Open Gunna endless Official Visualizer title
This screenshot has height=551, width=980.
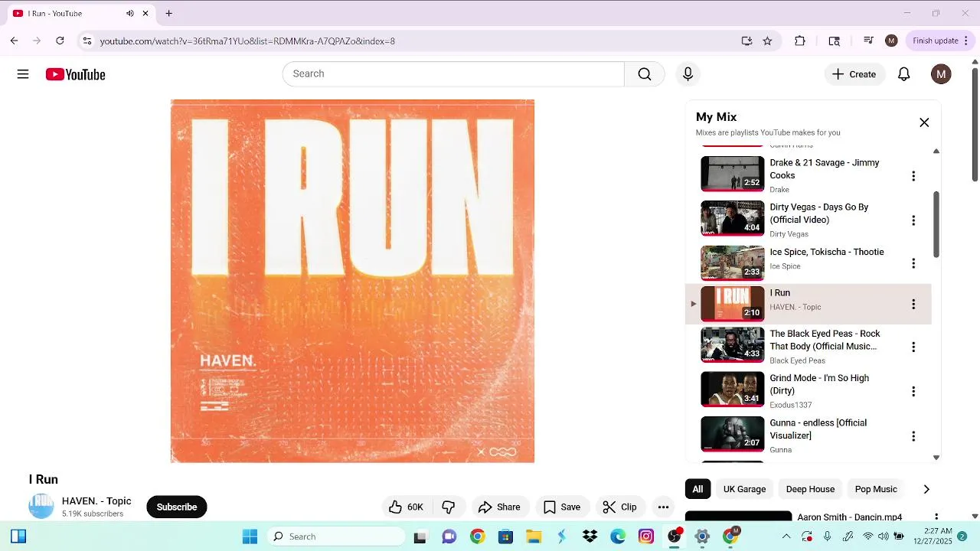coord(818,429)
